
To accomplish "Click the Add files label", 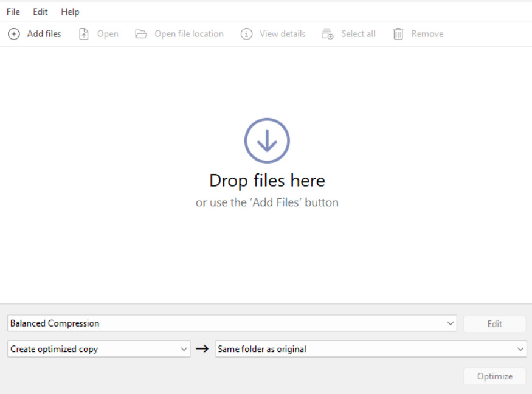I will tap(44, 34).
